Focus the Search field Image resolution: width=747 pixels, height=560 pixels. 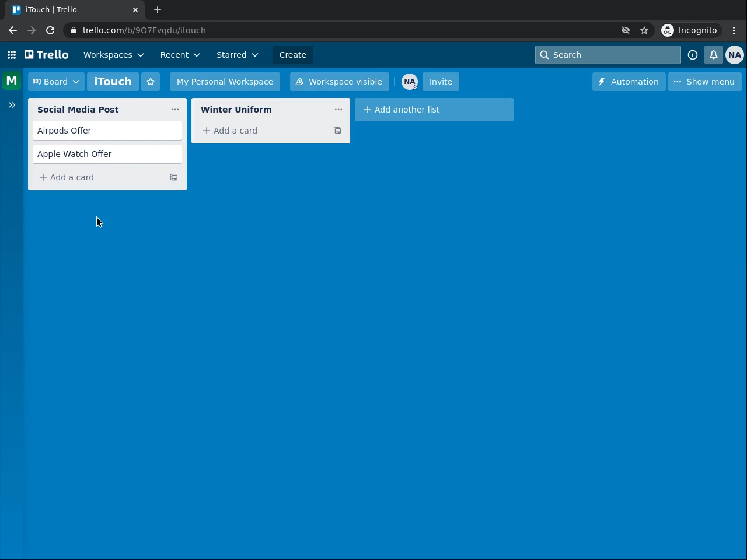click(608, 55)
